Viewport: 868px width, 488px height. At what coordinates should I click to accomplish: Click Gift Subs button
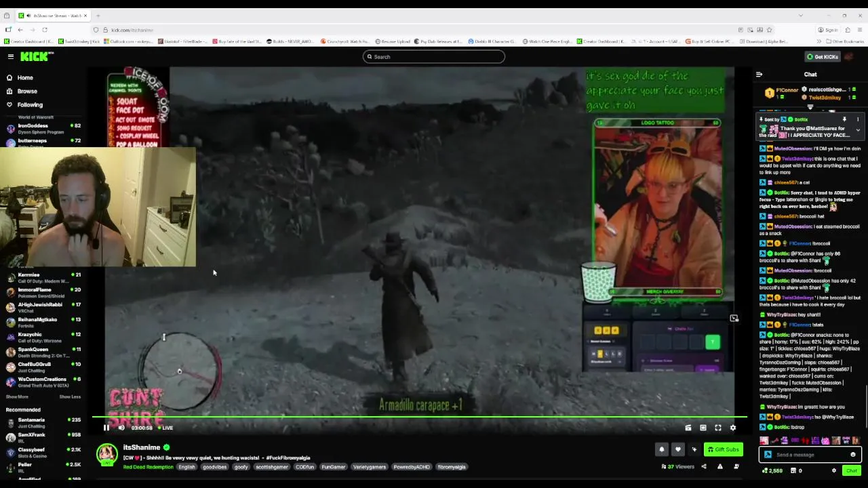click(x=724, y=449)
